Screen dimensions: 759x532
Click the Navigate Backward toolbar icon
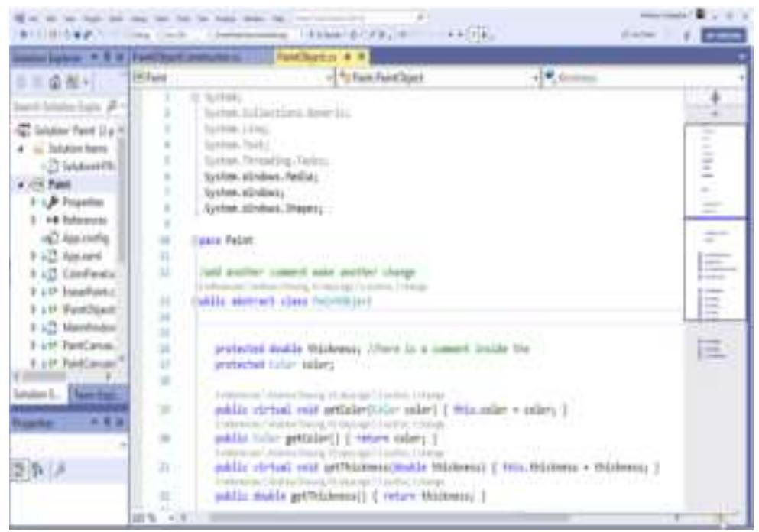pyautogui.click(x=23, y=34)
